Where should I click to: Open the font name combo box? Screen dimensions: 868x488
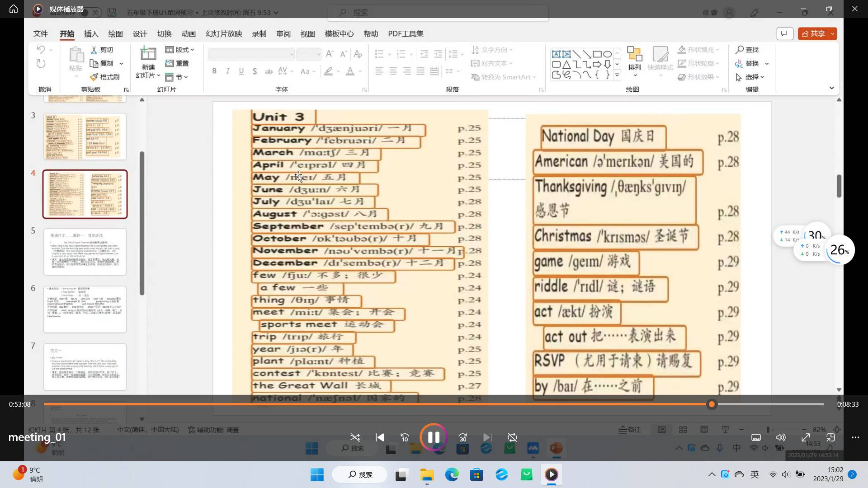click(251, 54)
